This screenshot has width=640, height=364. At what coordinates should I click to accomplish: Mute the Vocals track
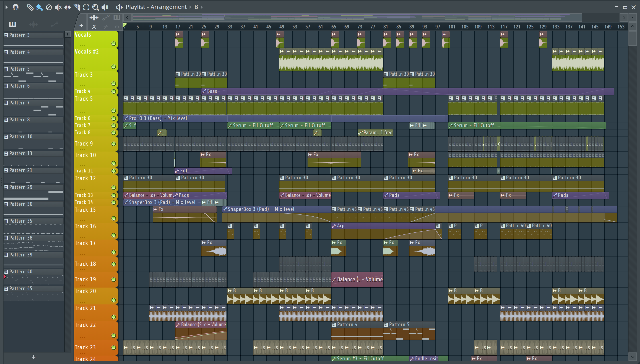[114, 44]
